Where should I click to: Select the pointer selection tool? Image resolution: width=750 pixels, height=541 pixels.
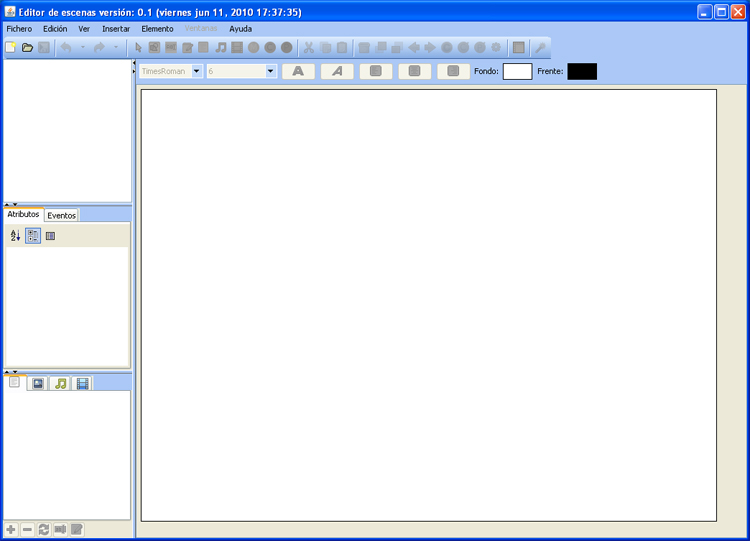point(138,47)
